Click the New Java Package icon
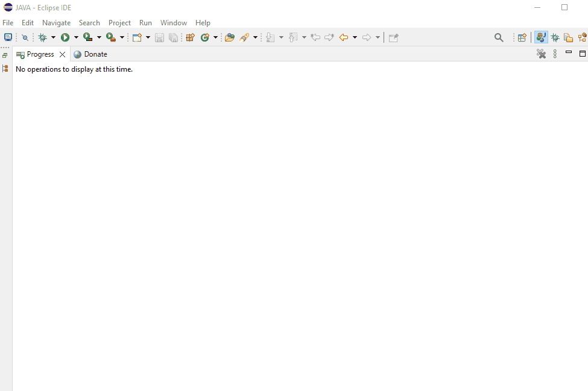588x391 pixels. pos(190,37)
